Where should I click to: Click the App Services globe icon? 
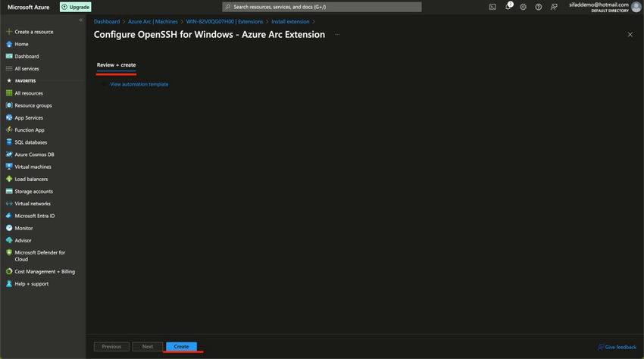pyautogui.click(x=9, y=117)
